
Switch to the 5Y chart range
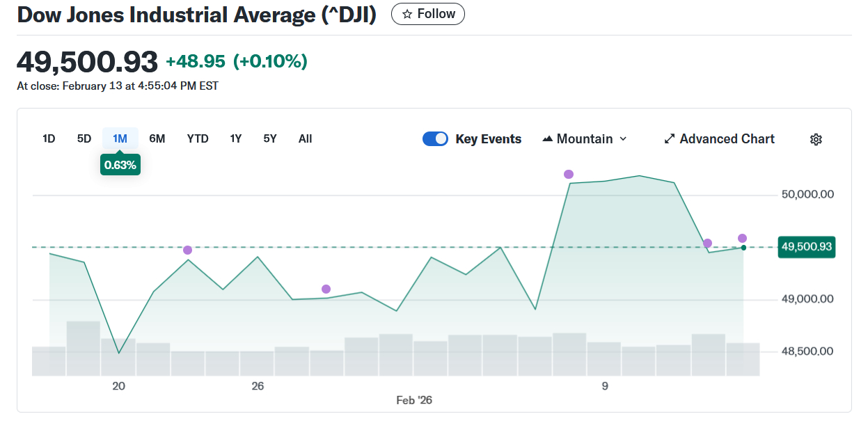pyautogui.click(x=270, y=138)
